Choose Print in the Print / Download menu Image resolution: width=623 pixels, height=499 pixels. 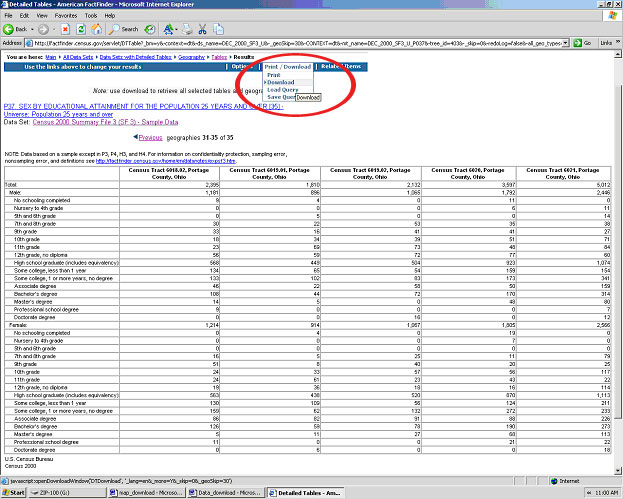(x=274, y=75)
